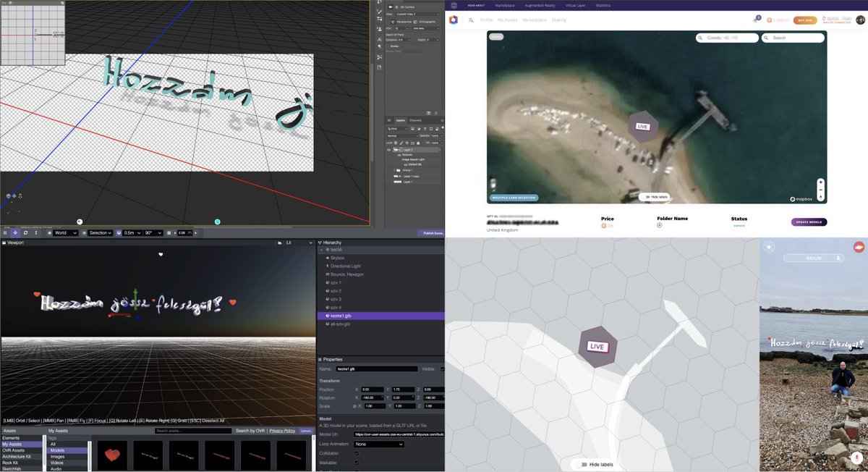Click the vertical dots scale tool icon
This screenshot has height=472, width=868.
[36, 232]
